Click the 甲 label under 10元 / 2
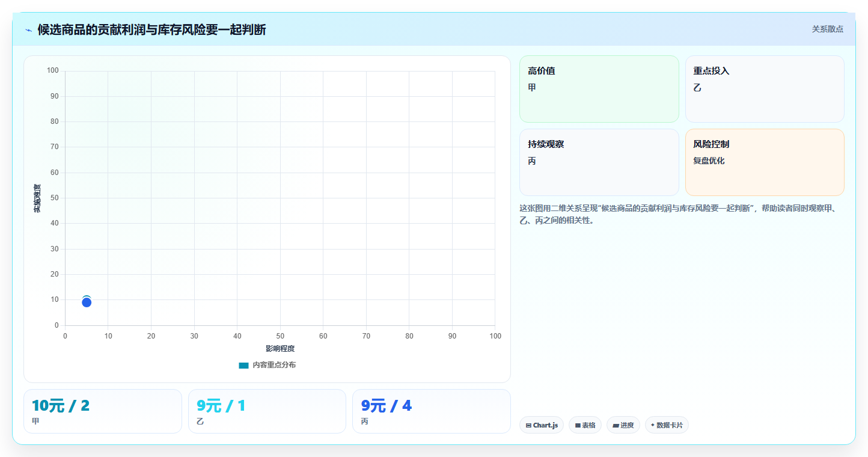The height and width of the screenshot is (457, 868). (x=35, y=422)
